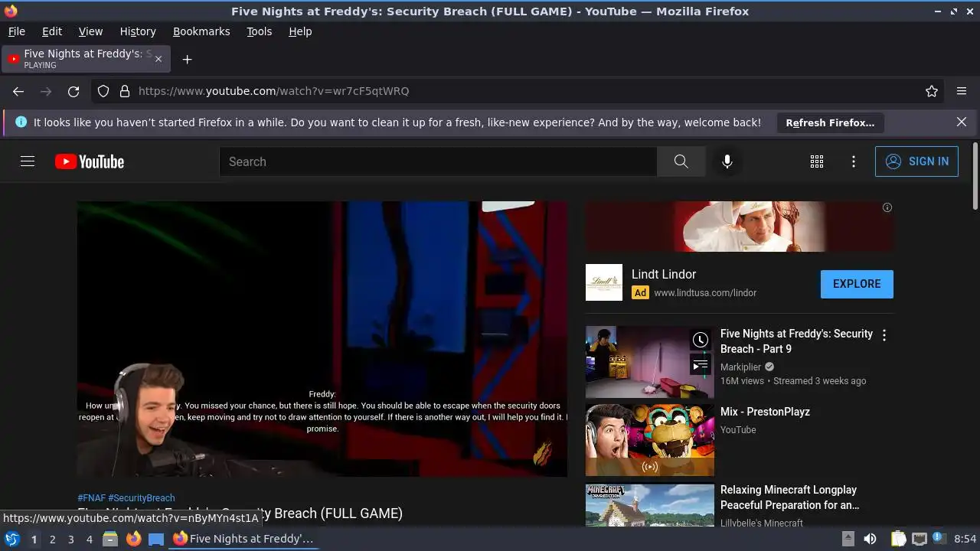Start voice search with the microphone
Viewport: 980px width, 551px height.
727,161
